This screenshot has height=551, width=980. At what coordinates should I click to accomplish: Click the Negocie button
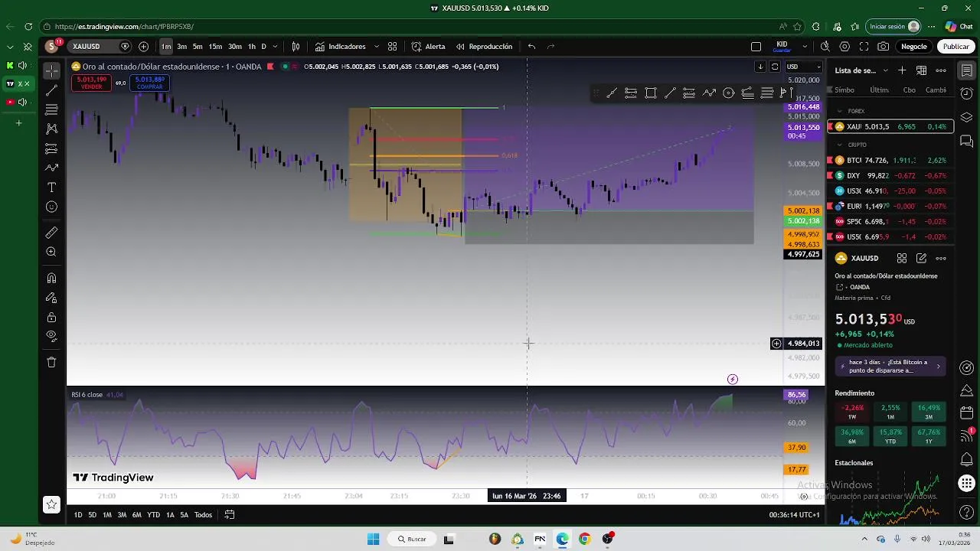pyautogui.click(x=913, y=47)
